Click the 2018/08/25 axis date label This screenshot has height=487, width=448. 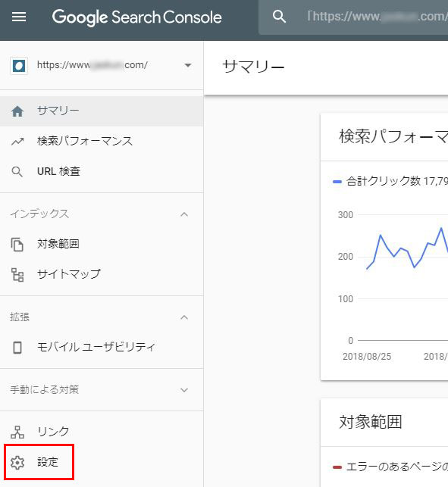click(x=367, y=356)
